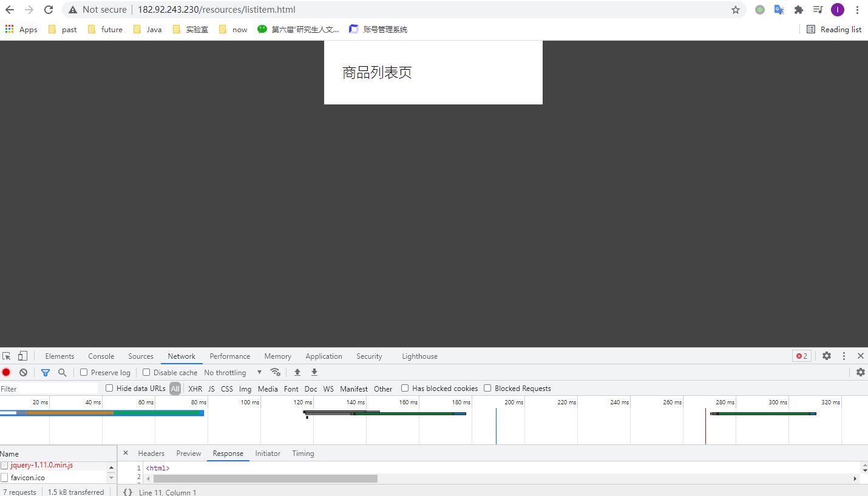The width and height of the screenshot is (868, 496).
Task: Open the network search panel
Action: 63,372
